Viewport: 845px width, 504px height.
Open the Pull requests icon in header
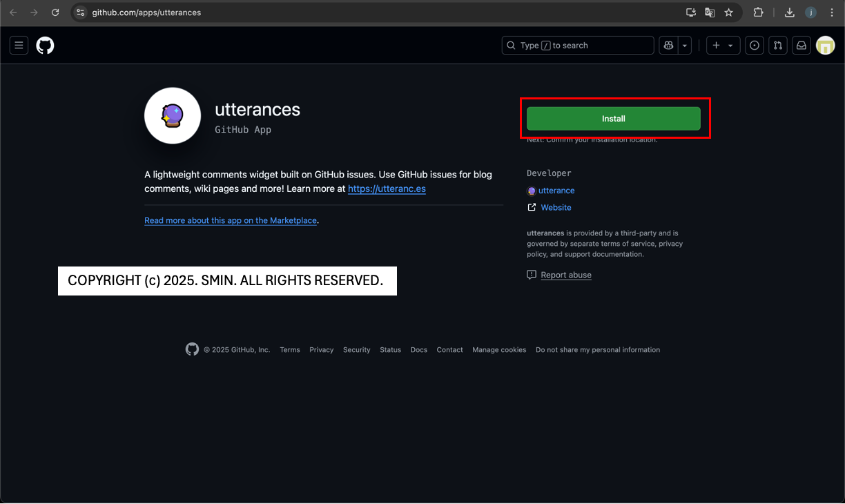[778, 46]
